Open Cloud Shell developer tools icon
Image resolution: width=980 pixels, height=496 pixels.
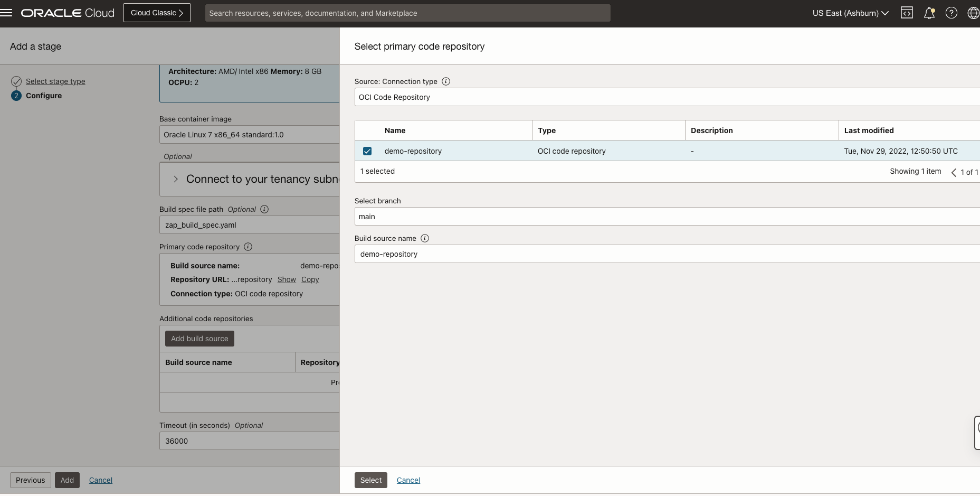[907, 13]
